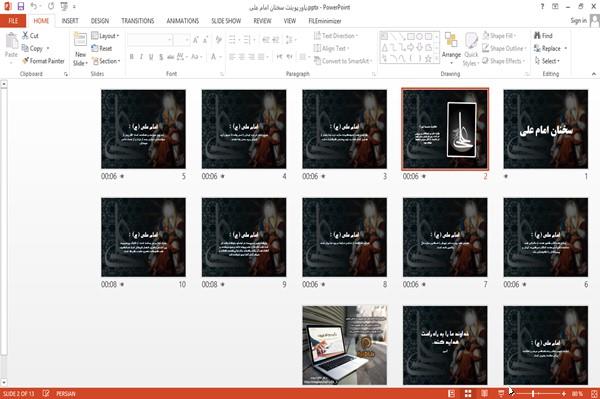Image resolution: width=600 pixels, height=399 pixels.
Task: Open the Section dropdown
Action: coord(106,61)
